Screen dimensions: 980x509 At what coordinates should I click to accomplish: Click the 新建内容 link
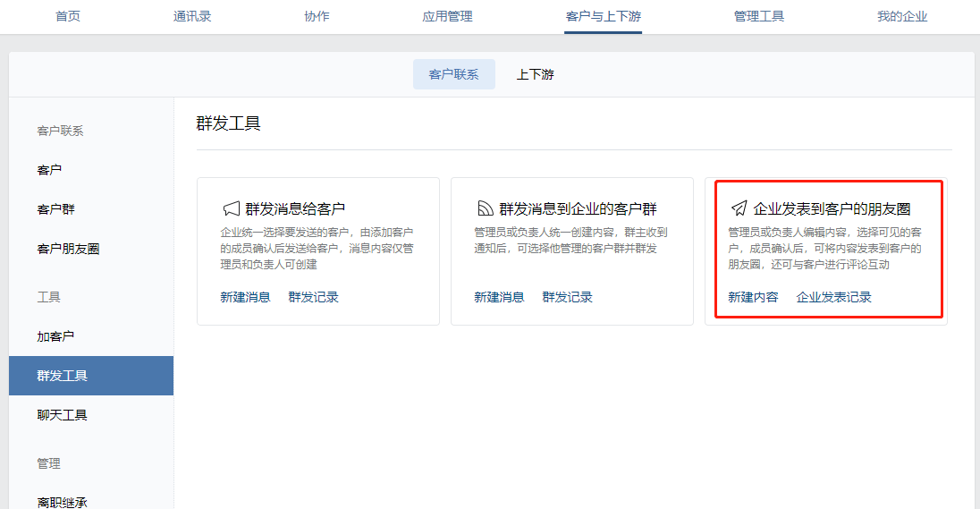click(x=753, y=297)
